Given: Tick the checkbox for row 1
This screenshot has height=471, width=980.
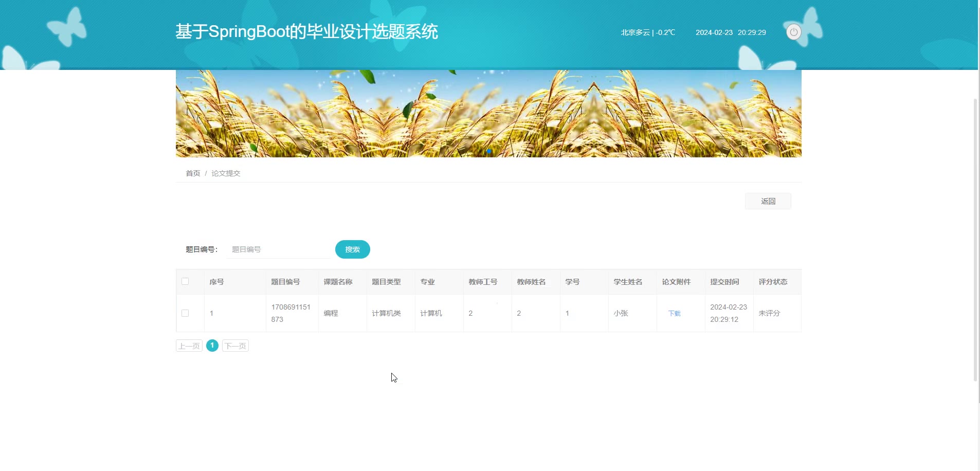Looking at the screenshot, I should (185, 313).
